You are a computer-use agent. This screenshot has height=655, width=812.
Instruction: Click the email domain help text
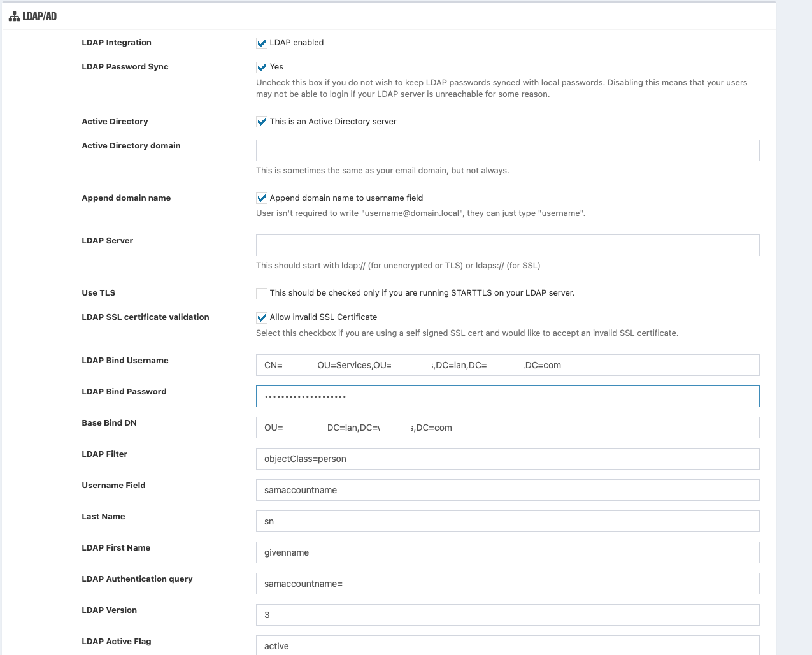(x=383, y=171)
